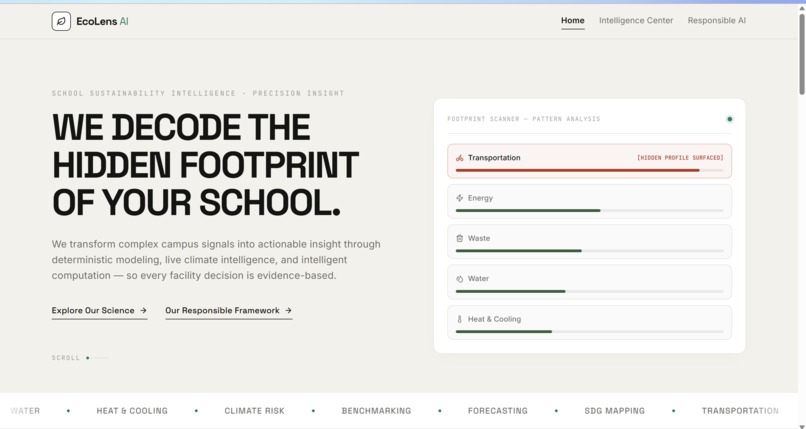
Task: Click the EcoLens AI leaf logo icon
Action: 61,21
